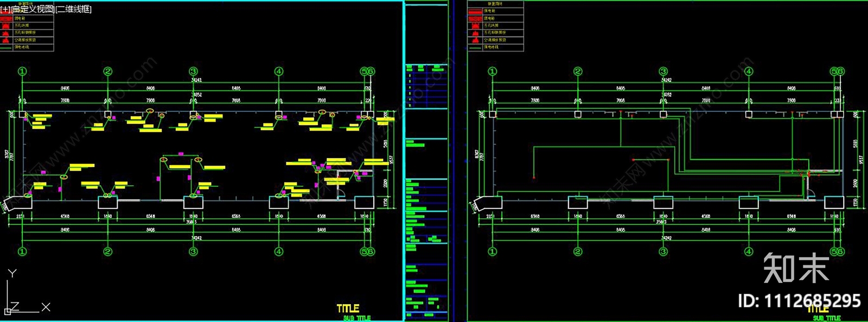Pick axis bubble 3 below the left plan
Viewport: 868px width, 322px height.
tap(193, 251)
